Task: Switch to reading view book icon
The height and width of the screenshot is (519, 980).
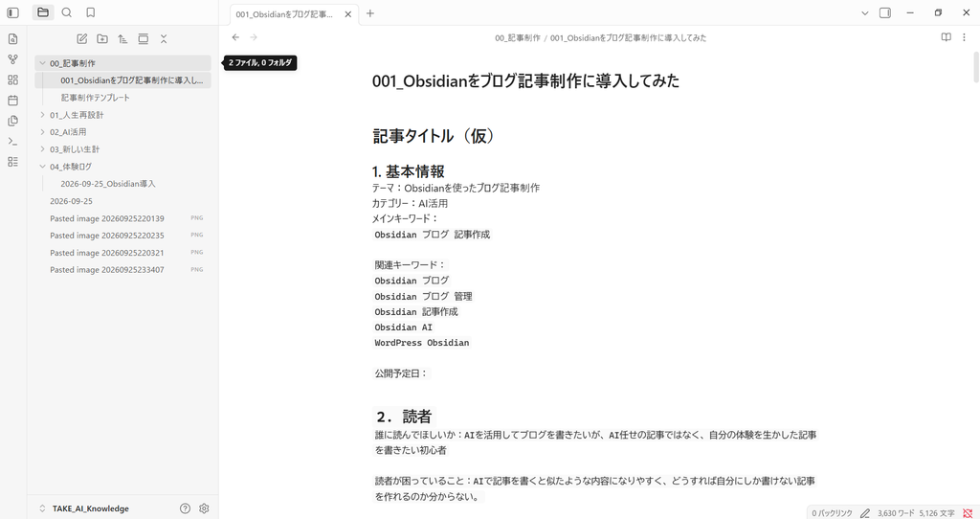Action: click(x=947, y=37)
